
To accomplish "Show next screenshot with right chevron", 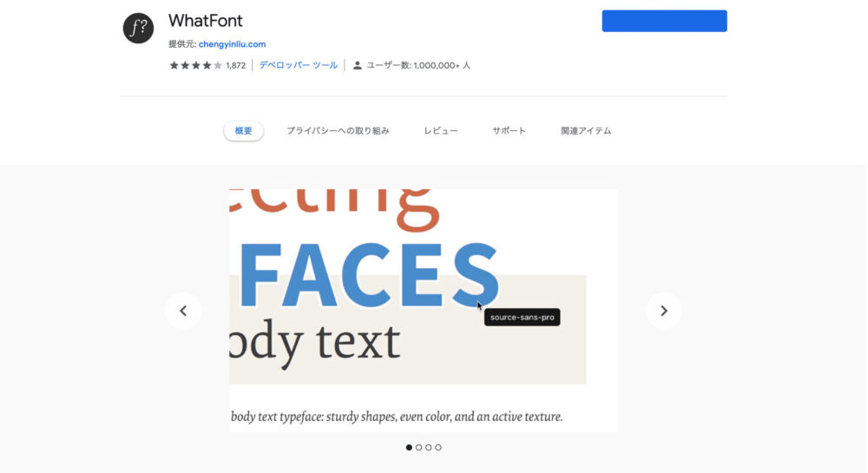I will click(x=664, y=311).
